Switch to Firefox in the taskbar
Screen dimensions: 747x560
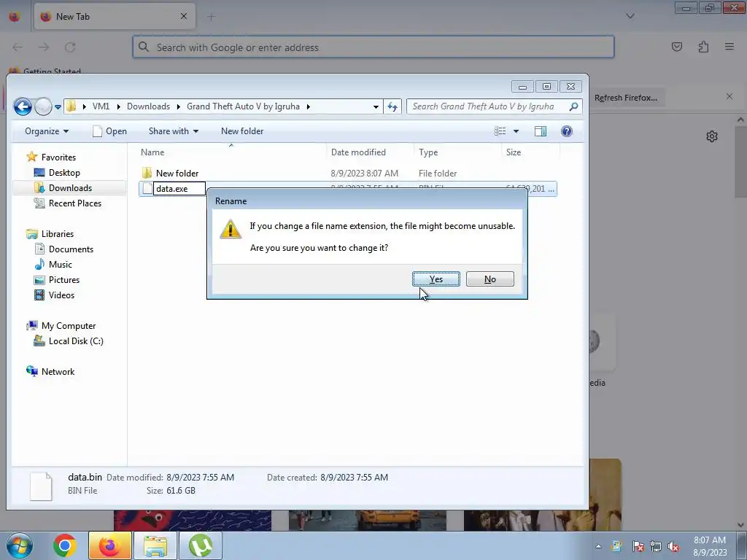109,545
